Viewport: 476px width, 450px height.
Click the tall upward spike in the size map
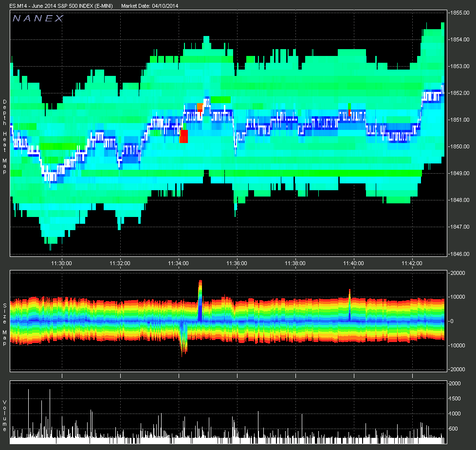[200, 301]
